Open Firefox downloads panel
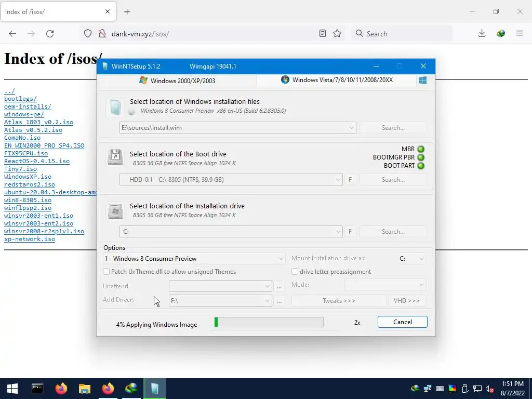This screenshot has width=532, height=399. [482, 34]
